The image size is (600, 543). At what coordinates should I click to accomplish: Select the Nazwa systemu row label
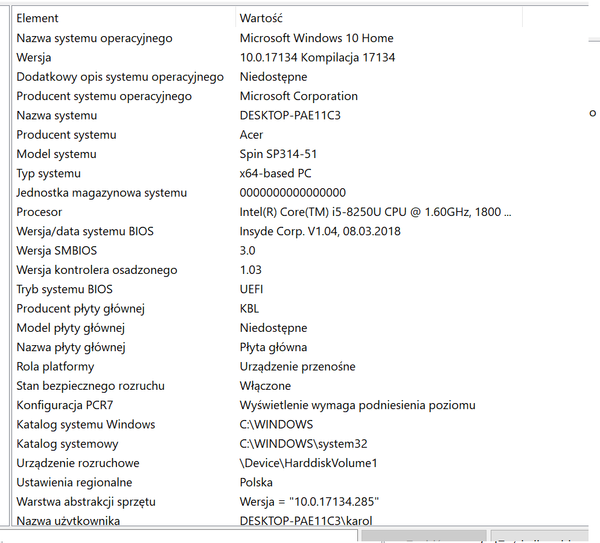[x=57, y=116]
